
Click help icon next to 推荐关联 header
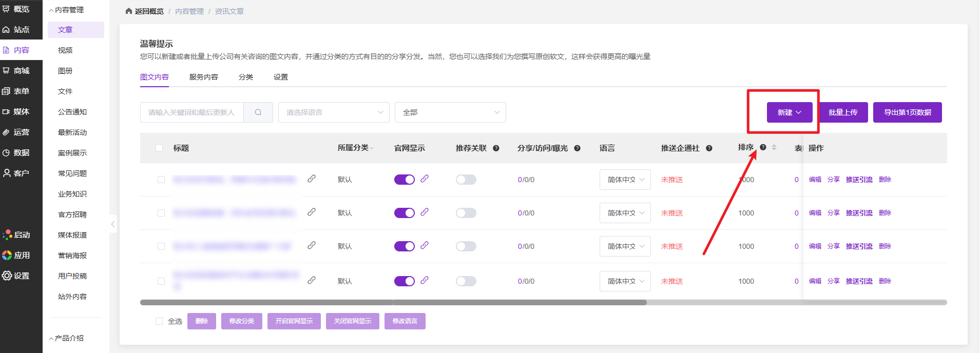click(496, 148)
